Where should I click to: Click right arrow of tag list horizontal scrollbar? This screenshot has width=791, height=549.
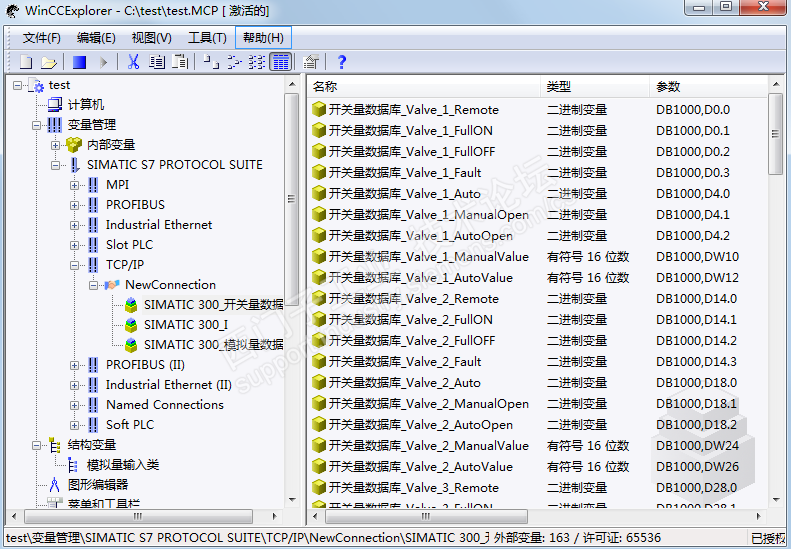(x=758, y=516)
